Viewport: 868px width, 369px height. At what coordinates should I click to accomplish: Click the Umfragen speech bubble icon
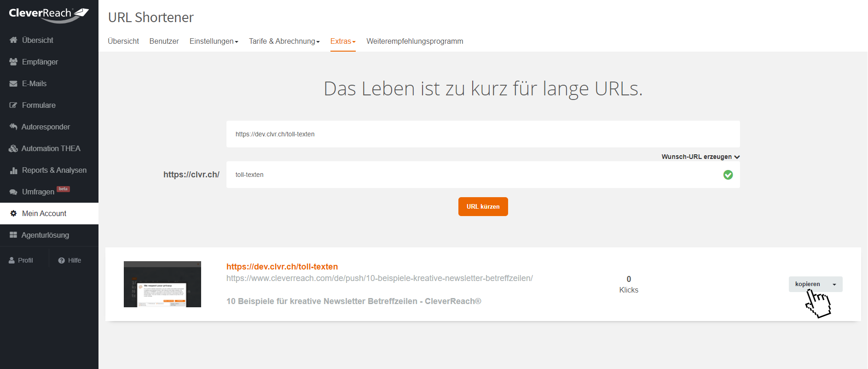[13, 192]
